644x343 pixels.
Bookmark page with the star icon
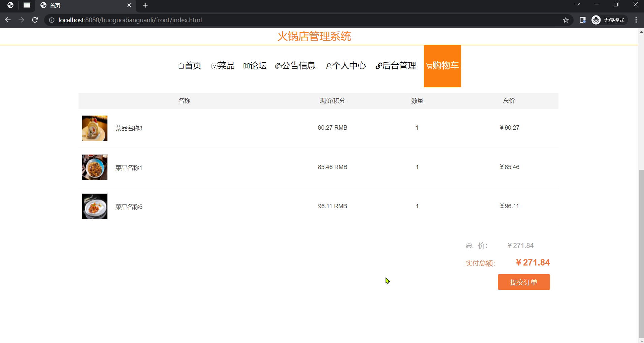pyautogui.click(x=566, y=20)
